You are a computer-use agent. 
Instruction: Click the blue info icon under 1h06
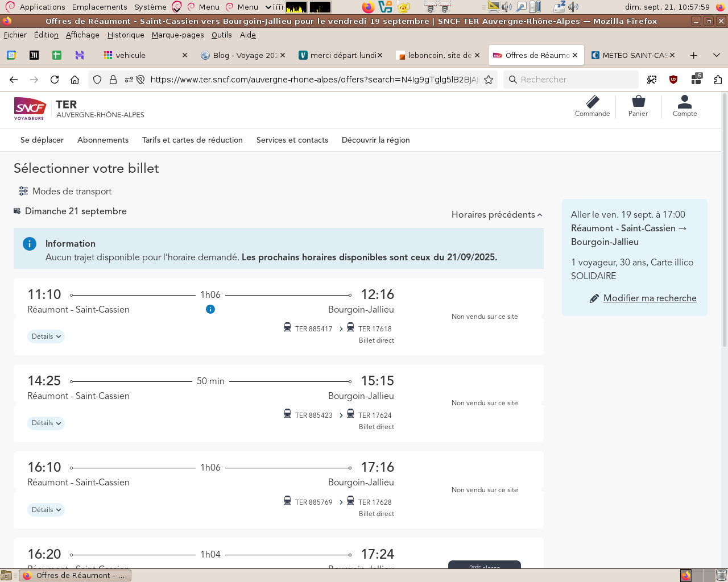point(210,309)
